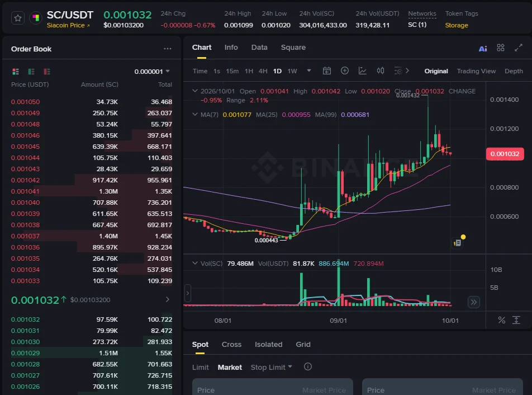Image resolution: width=532 pixels, height=395 pixels.
Task: Select sell order at price 0.001033
Action: click(91, 281)
